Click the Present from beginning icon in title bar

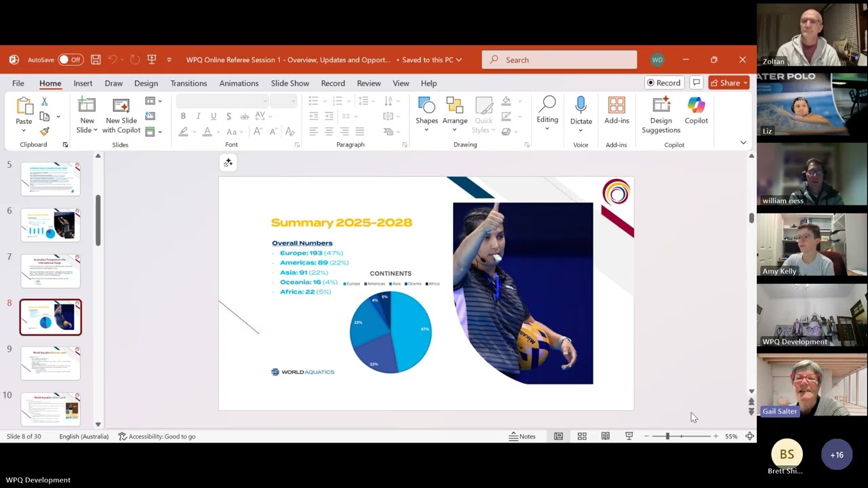[151, 60]
